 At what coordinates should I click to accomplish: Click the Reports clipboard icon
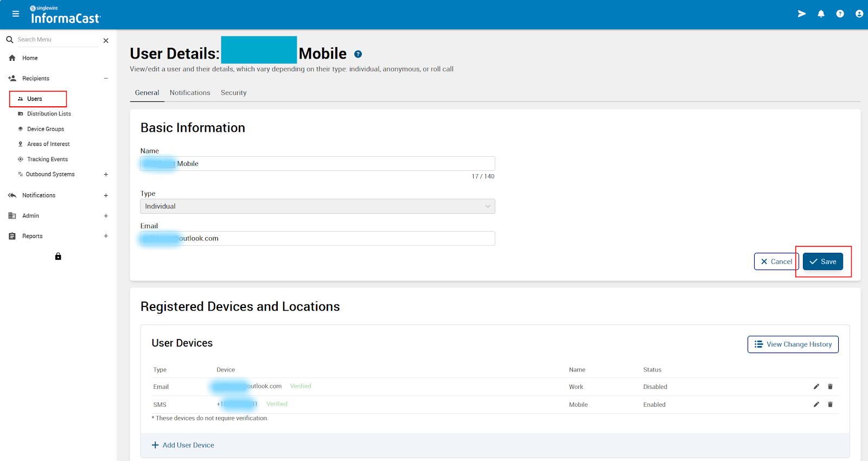[x=12, y=236]
